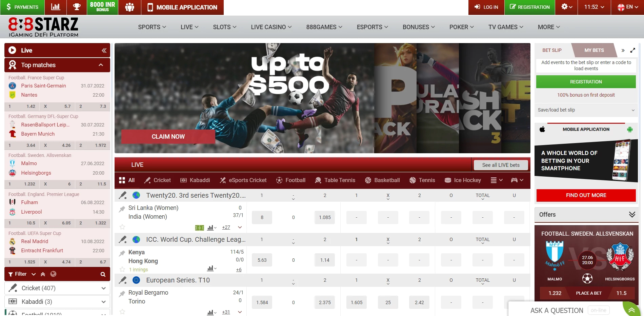644x316 pixels.
Task: Pin the Sri Lanka (Women) match
Action: 122,209
